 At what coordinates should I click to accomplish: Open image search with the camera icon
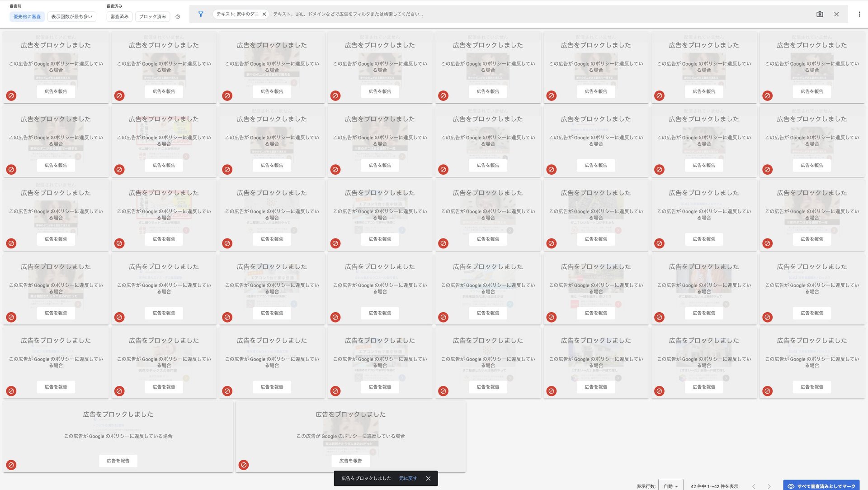819,14
